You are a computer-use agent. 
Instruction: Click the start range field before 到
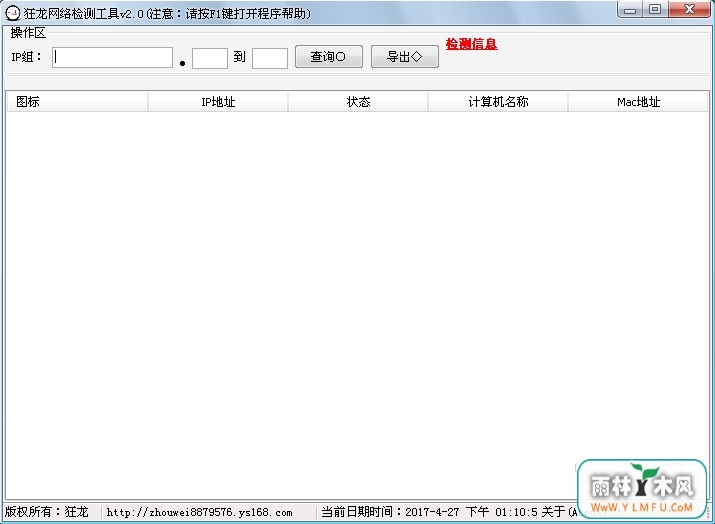210,58
